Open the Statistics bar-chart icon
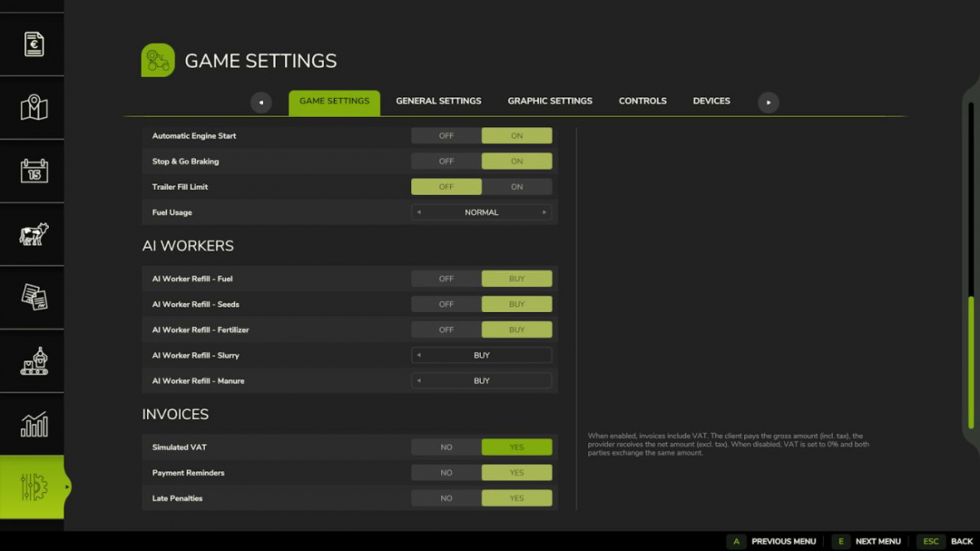Image resolution: width=980 pixels, height=551 pixels. pos(32,424)
